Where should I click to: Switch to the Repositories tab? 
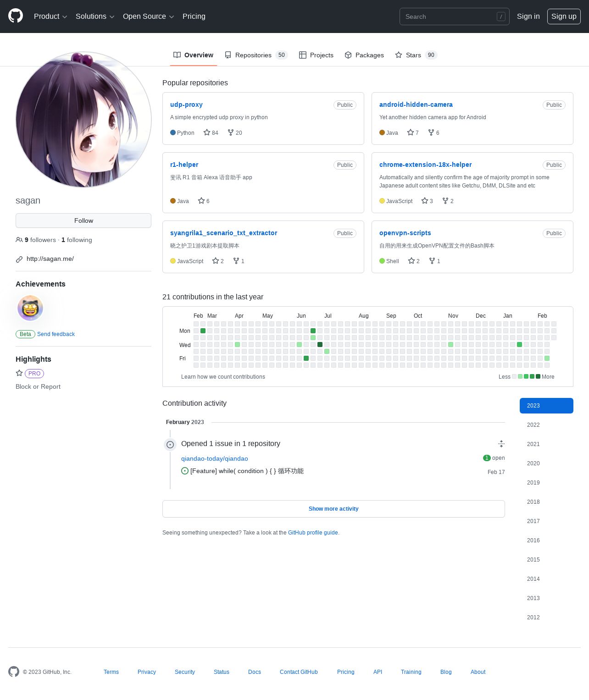tap(256, 55)
